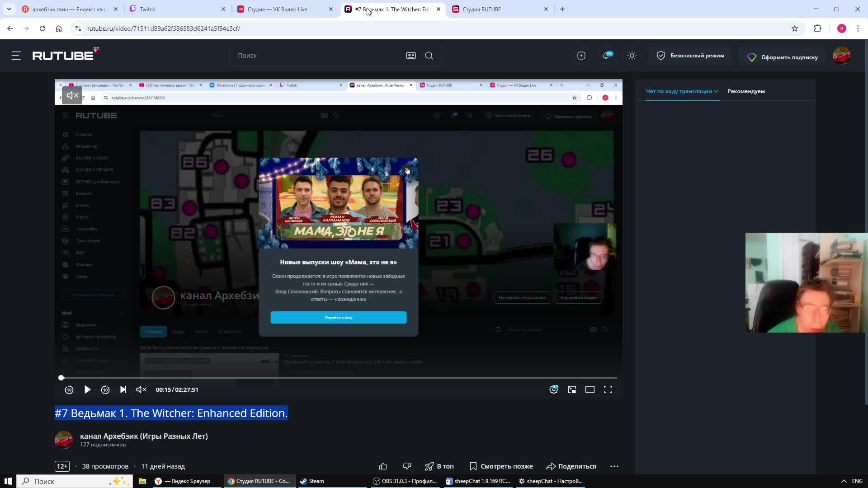The image size is (868, 488).
Task: Open more options three-dot menu
Action: point(614,466)
